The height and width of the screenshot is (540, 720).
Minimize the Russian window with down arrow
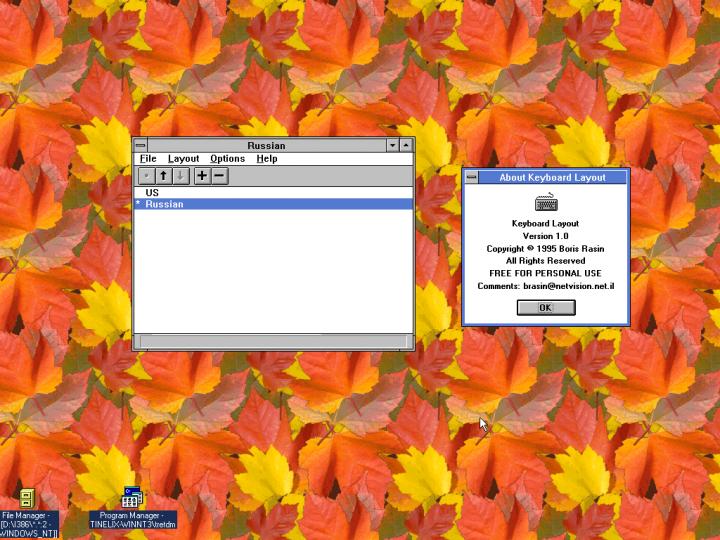(x=392, y=146)
